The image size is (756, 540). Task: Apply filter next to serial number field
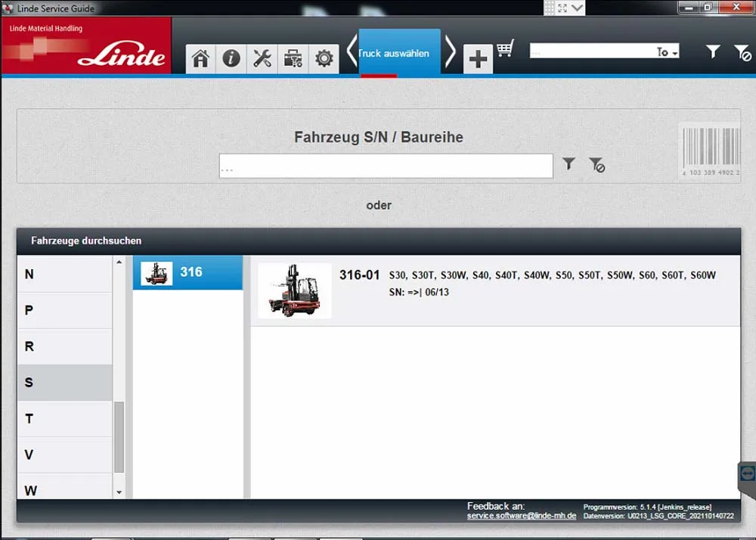[569, 164]
